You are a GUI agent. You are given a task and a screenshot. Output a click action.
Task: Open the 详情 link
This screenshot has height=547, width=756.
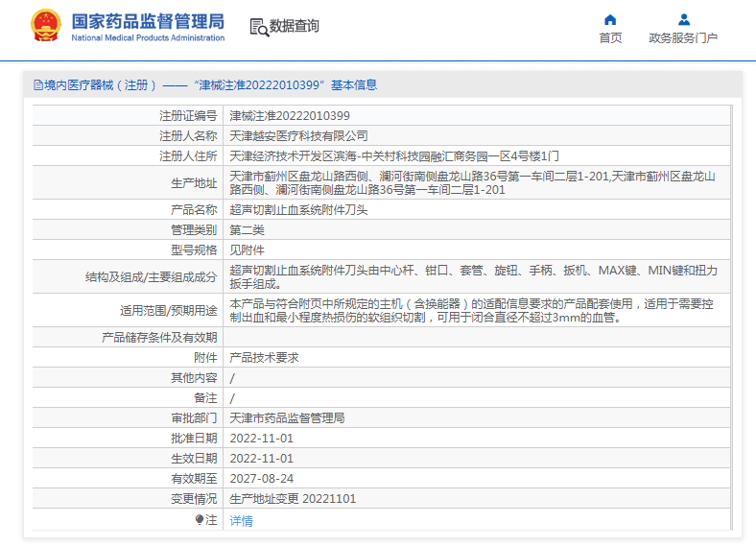[x=241, y=520]
